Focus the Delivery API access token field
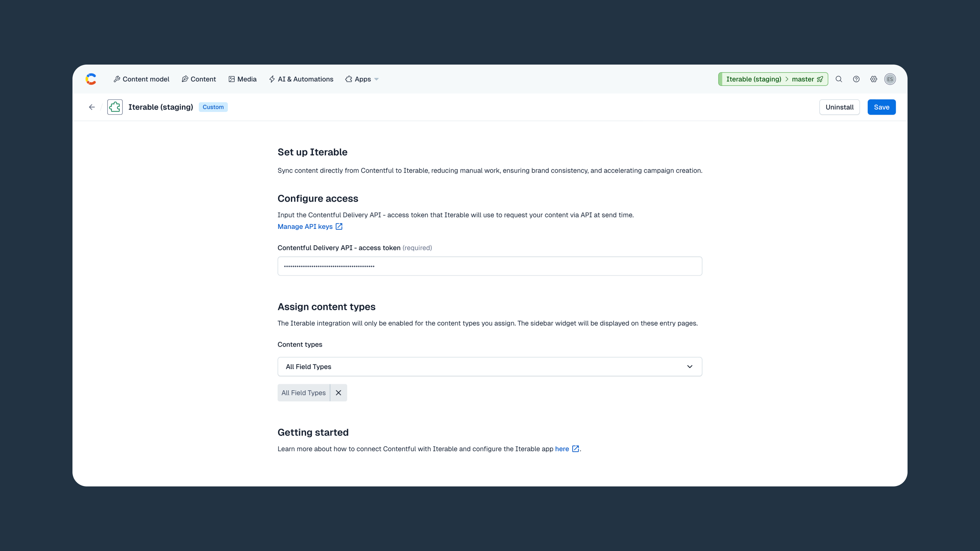 coord(490,266)
